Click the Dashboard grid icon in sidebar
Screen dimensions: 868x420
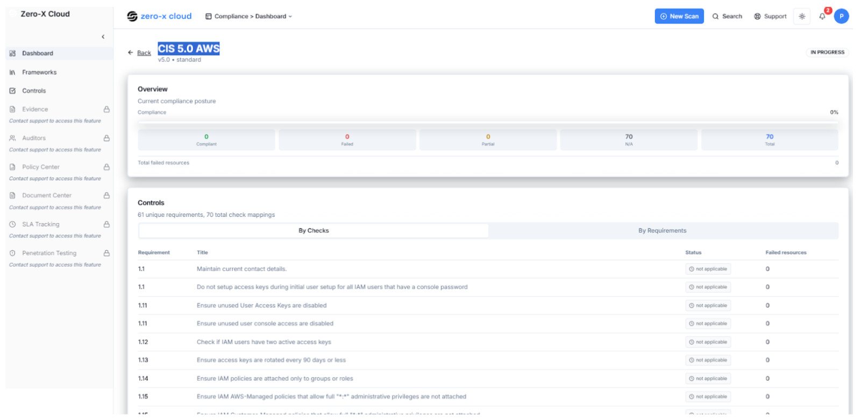12,53
